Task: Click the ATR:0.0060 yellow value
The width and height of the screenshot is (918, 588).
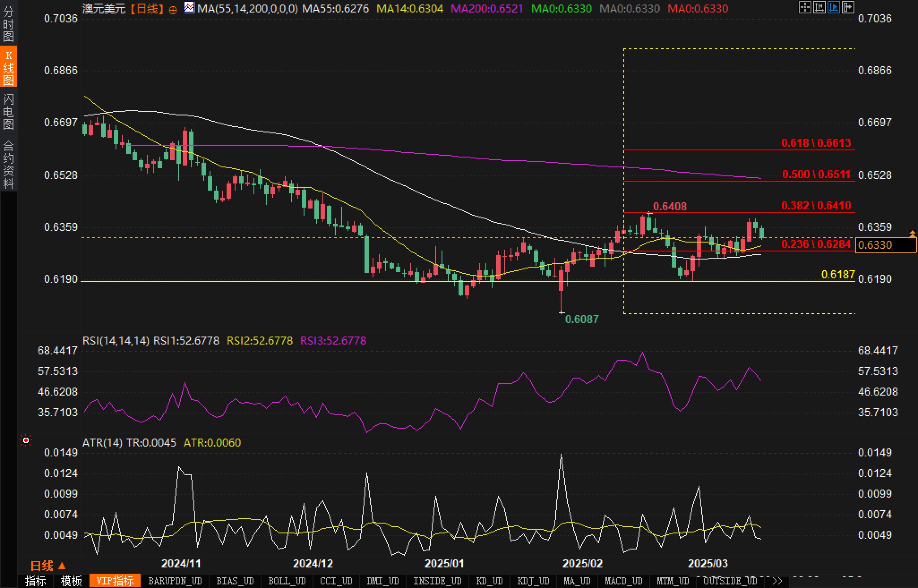Action: pos(212,443)
